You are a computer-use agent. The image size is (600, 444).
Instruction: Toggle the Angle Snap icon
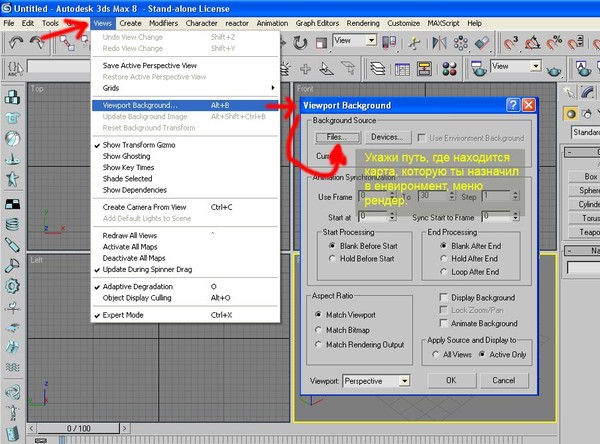coord(532,42)
